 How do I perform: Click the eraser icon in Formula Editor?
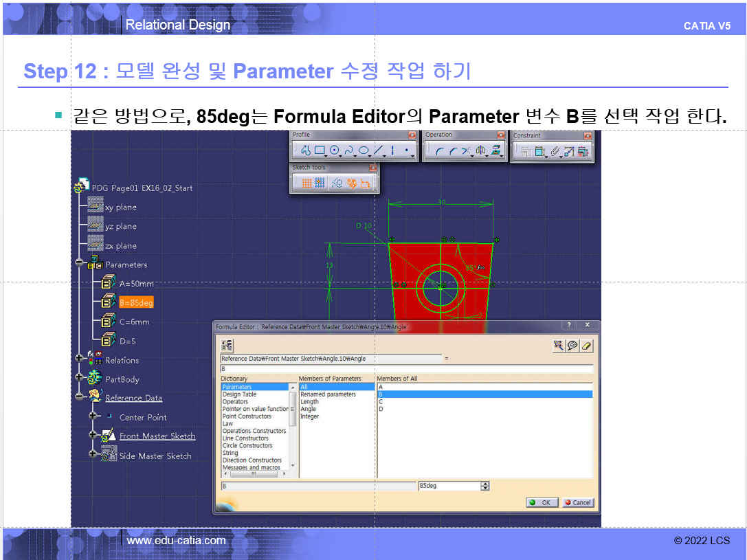click(x=586, y=346)
